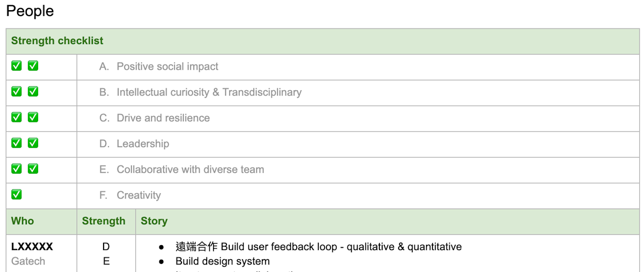Click the Who column header
Image resolution: width=644 pixels, height=272 pixels.
[23, 221]
